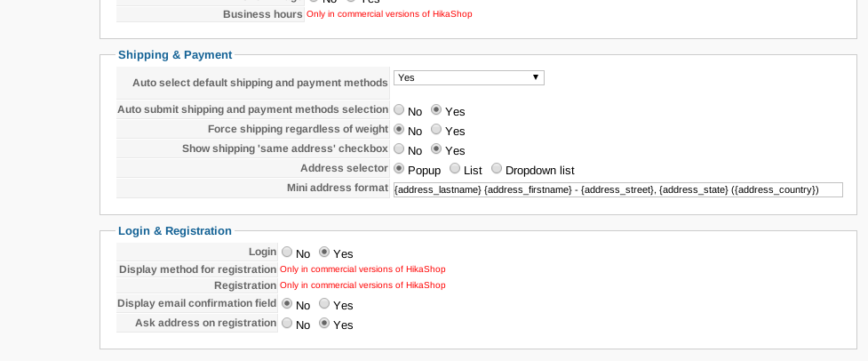This screenshot has height=361, width=868.
Task: Enable Login by selecting Yes
Action: click(324, 253)
